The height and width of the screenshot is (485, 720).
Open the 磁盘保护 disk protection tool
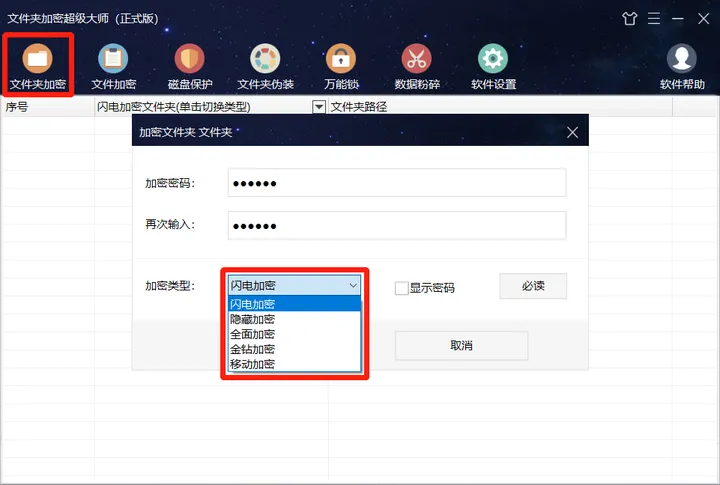190,66
